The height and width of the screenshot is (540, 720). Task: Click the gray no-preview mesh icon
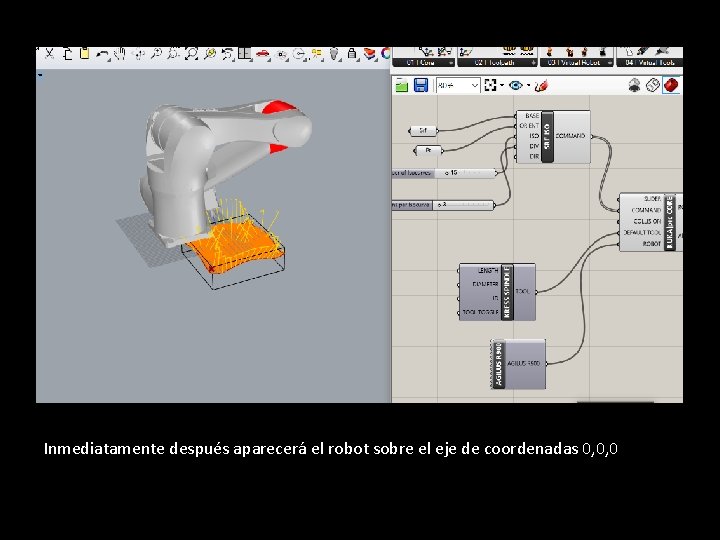635,85
